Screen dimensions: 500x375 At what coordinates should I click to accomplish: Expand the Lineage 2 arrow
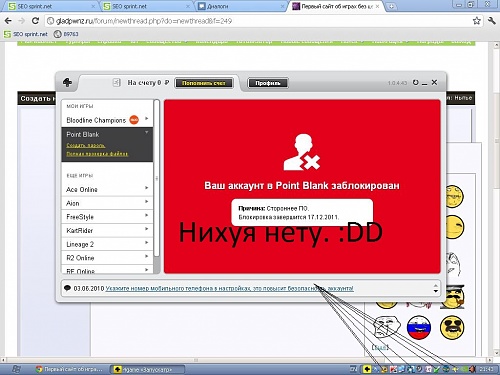click(146, 243)
